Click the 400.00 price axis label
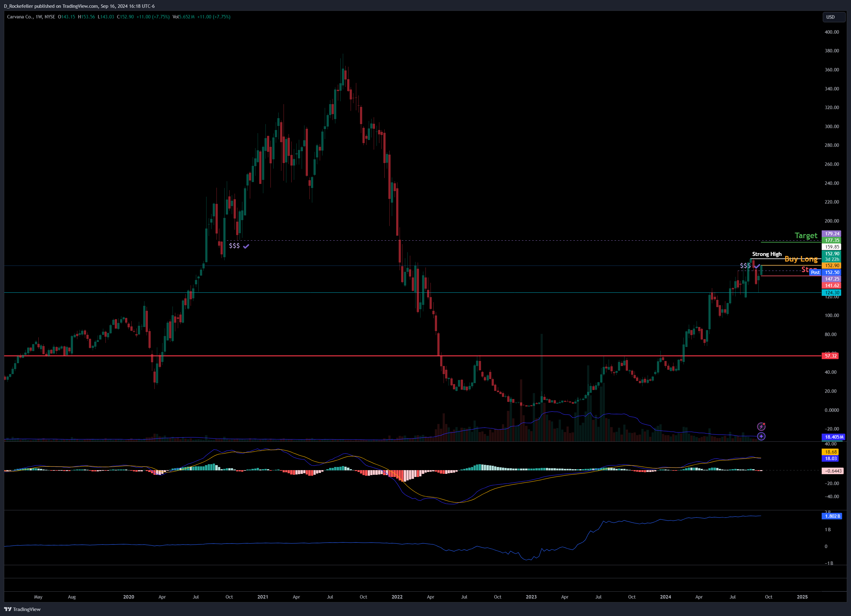Screen dimensions: 851x616 832,32
